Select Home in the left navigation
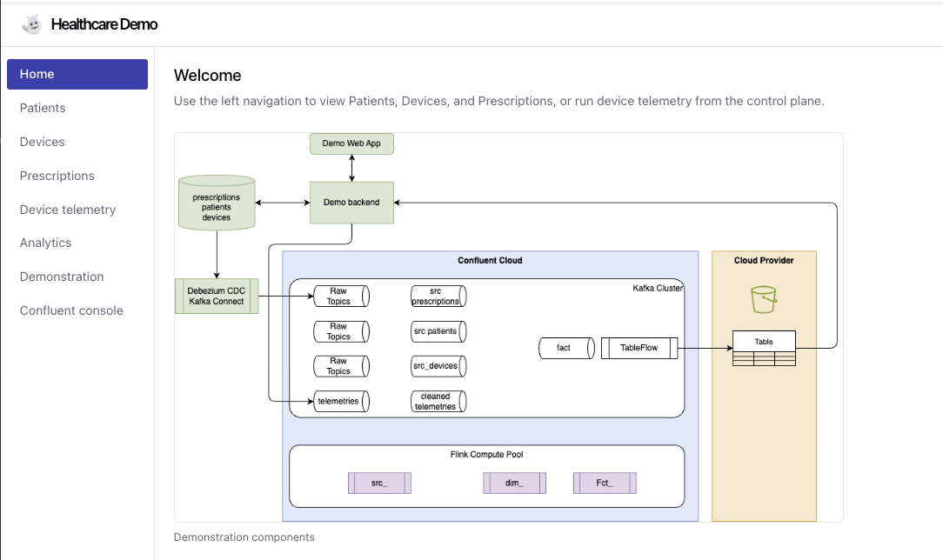 click(x=77, y=74)
